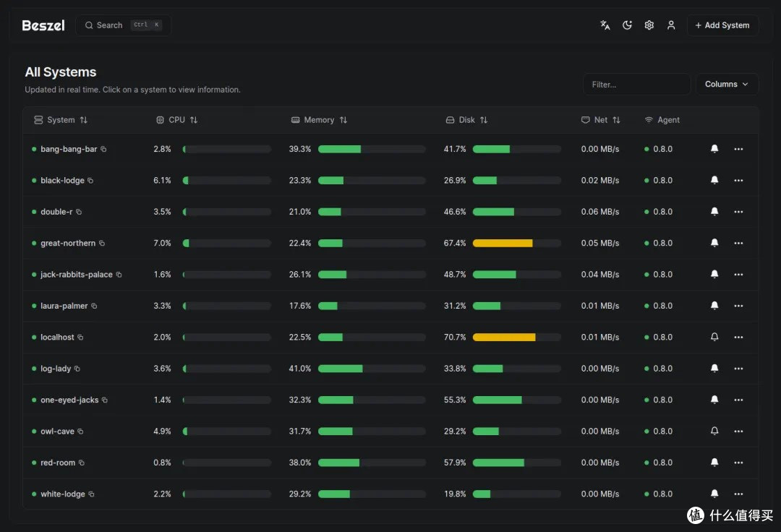Open the settings gear icon
781x532 pixels.
649,25
